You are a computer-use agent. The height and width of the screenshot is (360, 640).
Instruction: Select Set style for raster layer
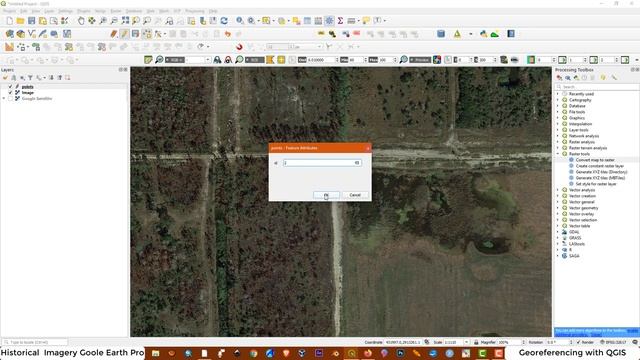click(596, 184)
